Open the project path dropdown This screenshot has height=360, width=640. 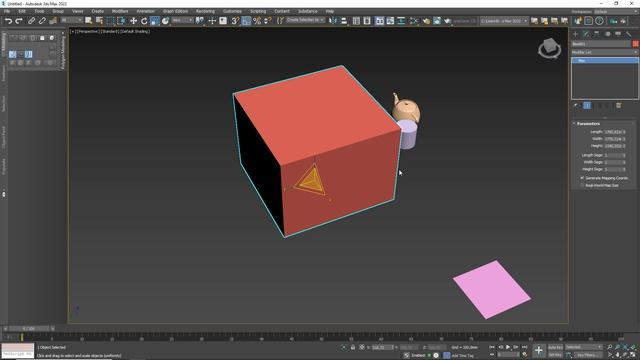tap(504, 20)
